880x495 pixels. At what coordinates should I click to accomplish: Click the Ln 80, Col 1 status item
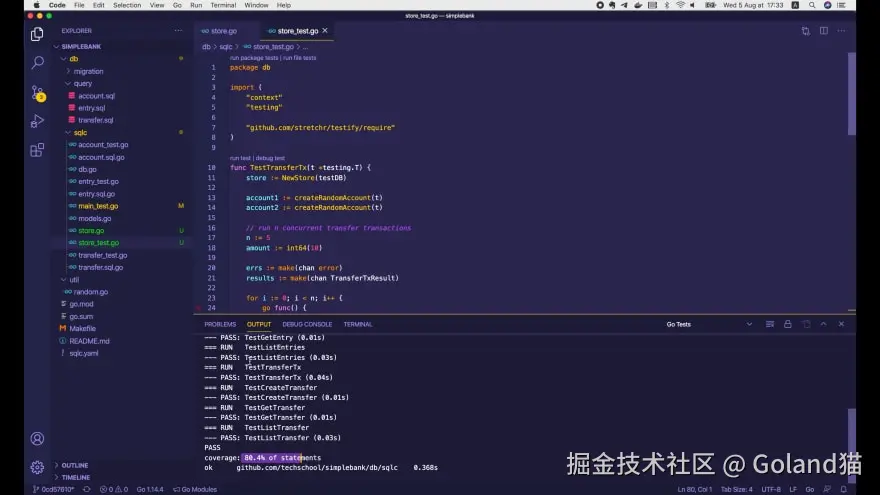coord(694,489)
